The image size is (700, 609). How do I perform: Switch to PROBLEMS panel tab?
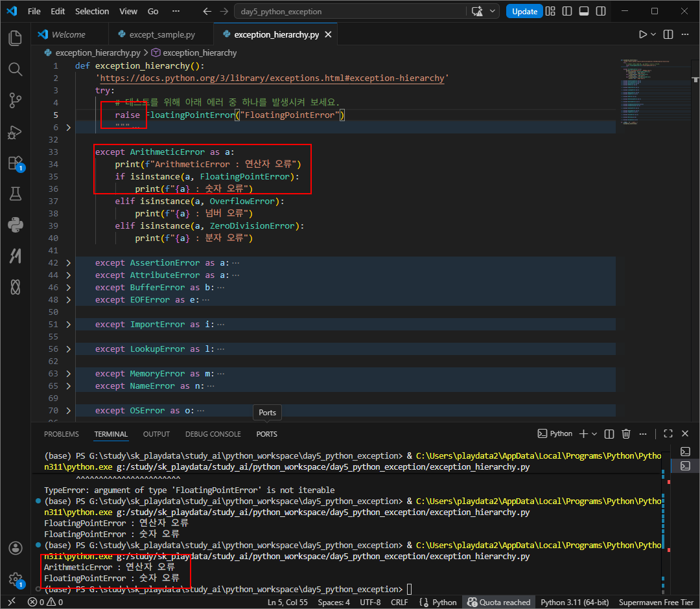(61, 434)
